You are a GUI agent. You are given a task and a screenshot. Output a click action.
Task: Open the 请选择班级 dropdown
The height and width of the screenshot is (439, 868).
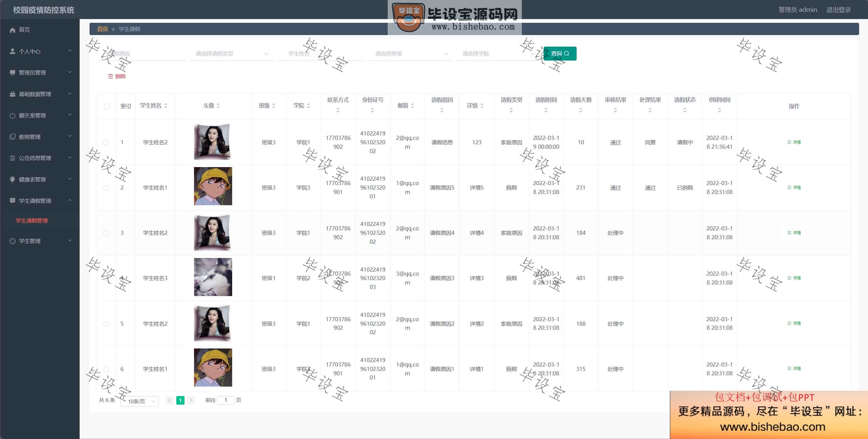tap(411, 54)
